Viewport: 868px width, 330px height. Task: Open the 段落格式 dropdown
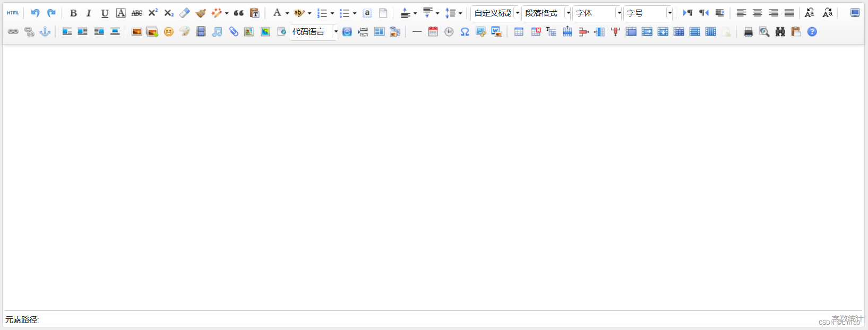pyautogui.click(x=546, y=13)
